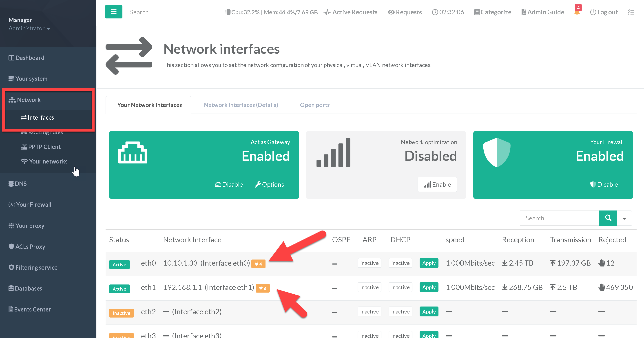Open Active Requests in top bar
644x338 pixels.
point(350,12)
